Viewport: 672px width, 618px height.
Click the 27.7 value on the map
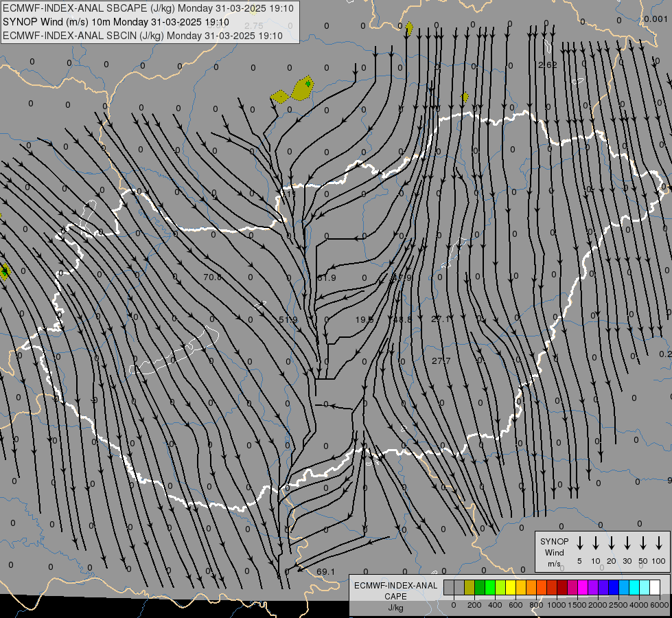(x=441, y=360)
